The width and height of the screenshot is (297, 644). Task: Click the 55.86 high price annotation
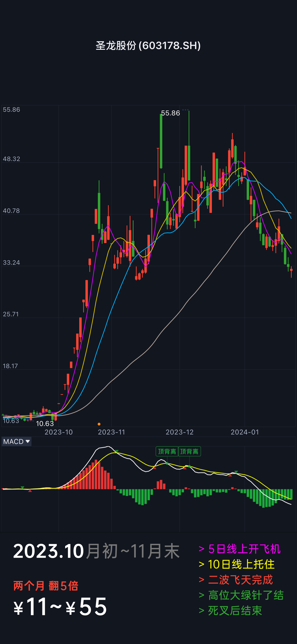tap(170, 113)
